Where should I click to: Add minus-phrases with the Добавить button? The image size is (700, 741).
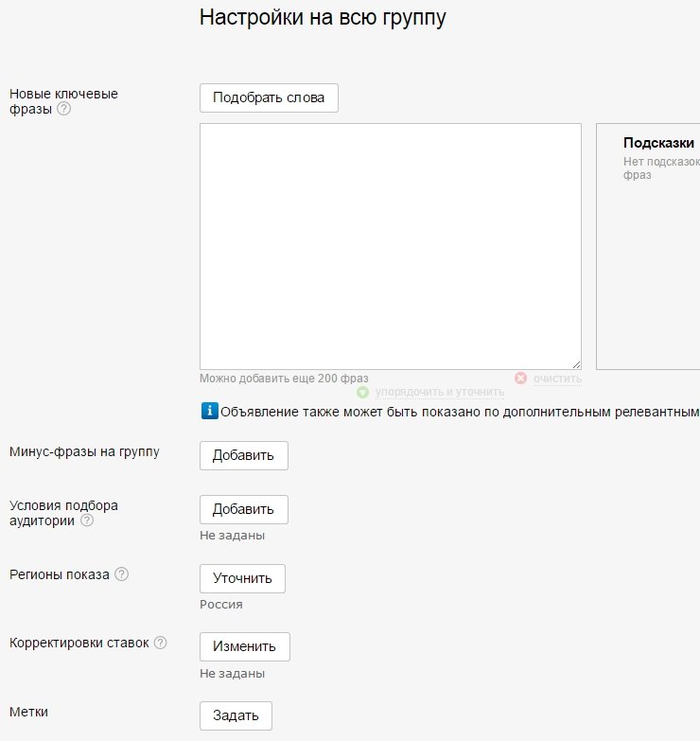[243, 455]
